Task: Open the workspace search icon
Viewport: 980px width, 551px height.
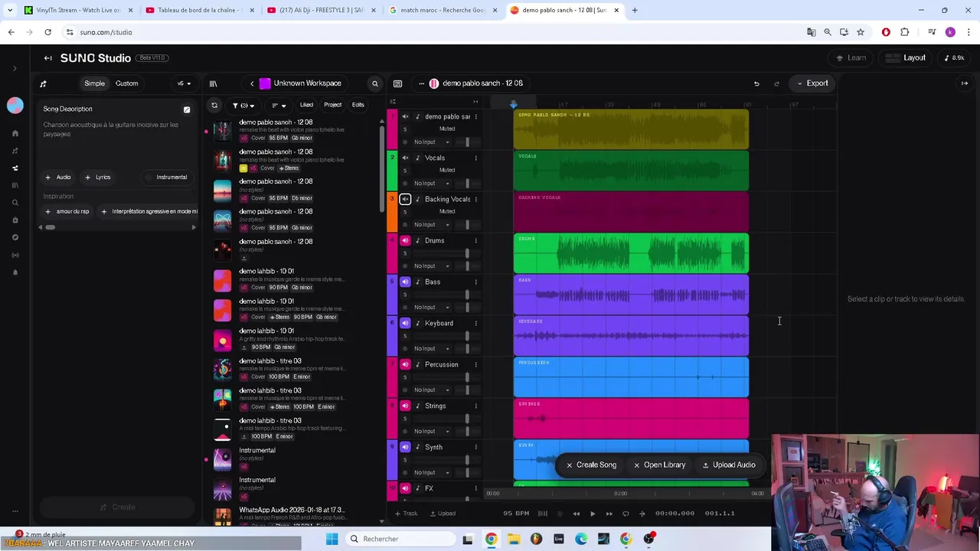Action: (x=375, y=83)
